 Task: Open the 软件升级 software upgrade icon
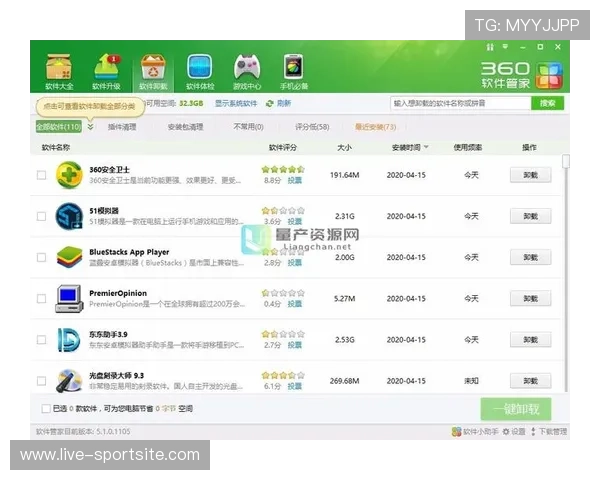pos(106,72)
